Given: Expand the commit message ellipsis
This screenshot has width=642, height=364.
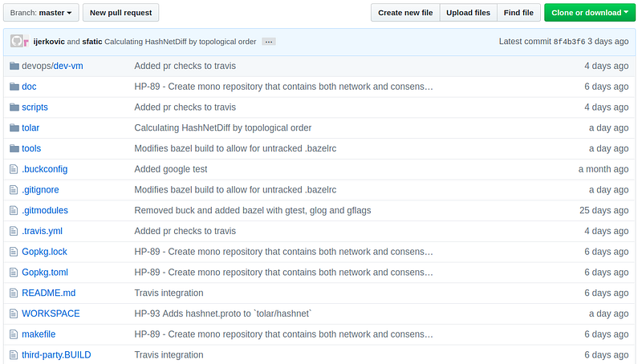Looking at the screenshot, I should (x=269, y=42).
